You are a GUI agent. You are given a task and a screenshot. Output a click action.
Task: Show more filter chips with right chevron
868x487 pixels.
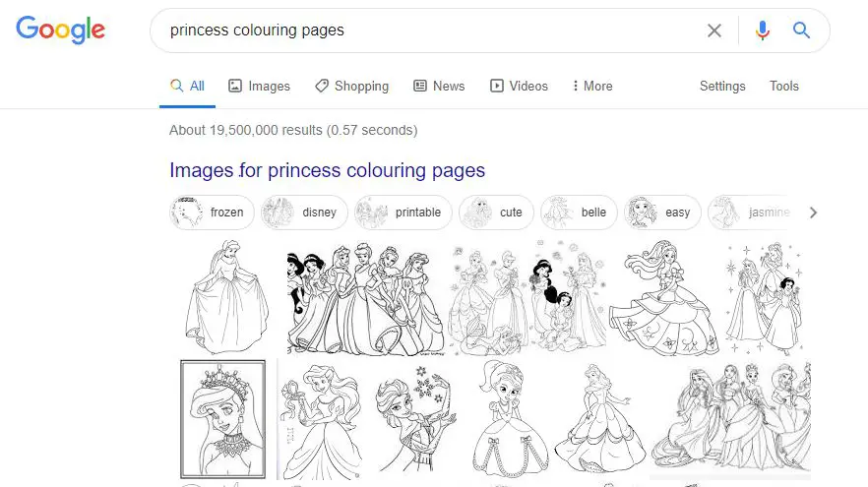coord(813,213)
